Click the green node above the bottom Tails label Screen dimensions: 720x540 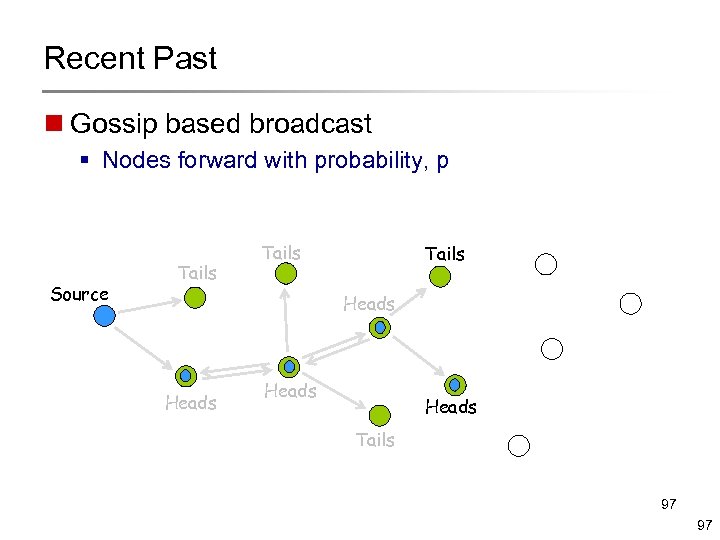pos(380,414)
